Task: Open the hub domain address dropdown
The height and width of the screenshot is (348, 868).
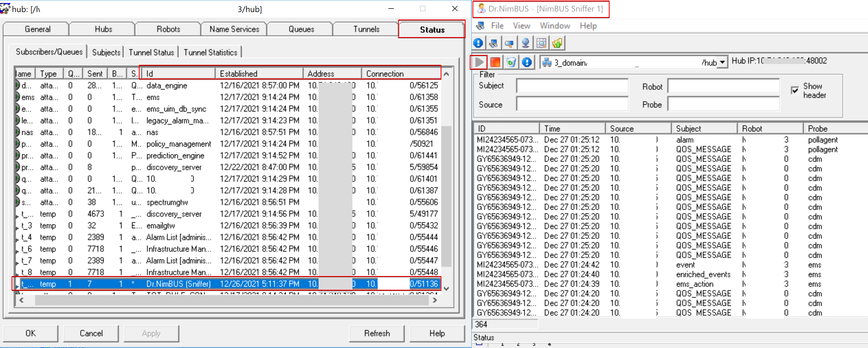Action: click(x=722, y=62)
